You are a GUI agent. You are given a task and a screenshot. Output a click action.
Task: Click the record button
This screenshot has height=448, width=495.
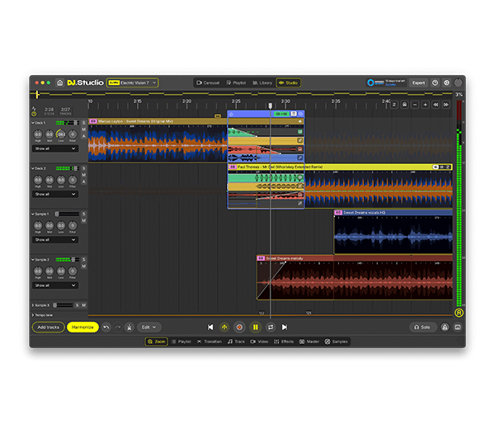coord(239,328)
